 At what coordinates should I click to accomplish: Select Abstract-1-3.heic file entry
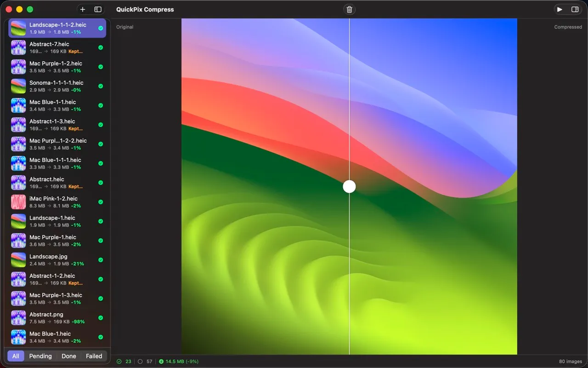57,125
